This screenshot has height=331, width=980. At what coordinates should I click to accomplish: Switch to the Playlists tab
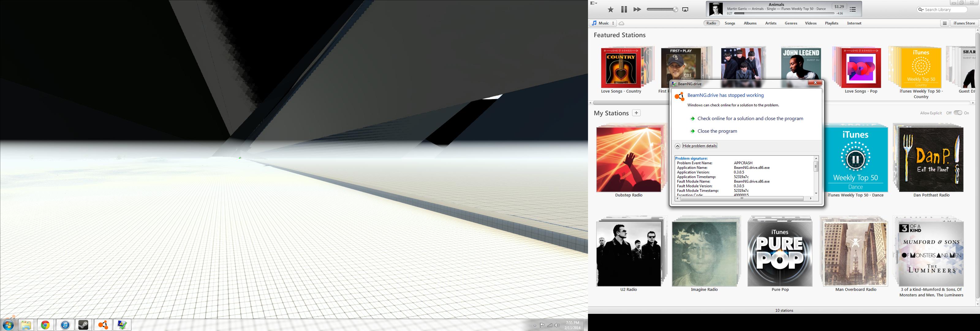click(832, 23)
